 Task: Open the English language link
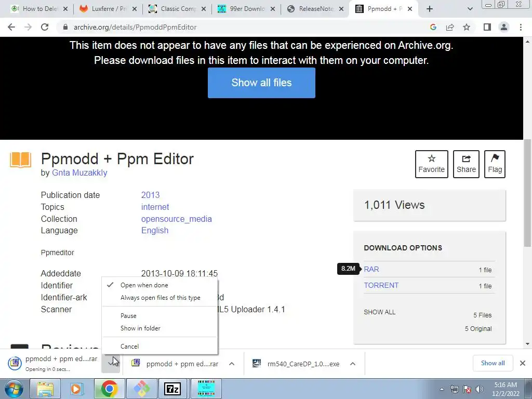coord(155,230)
